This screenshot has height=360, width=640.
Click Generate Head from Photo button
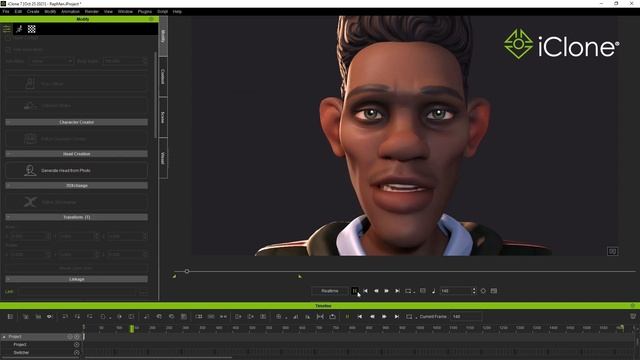pyautogui.click(x=76, y=170)
